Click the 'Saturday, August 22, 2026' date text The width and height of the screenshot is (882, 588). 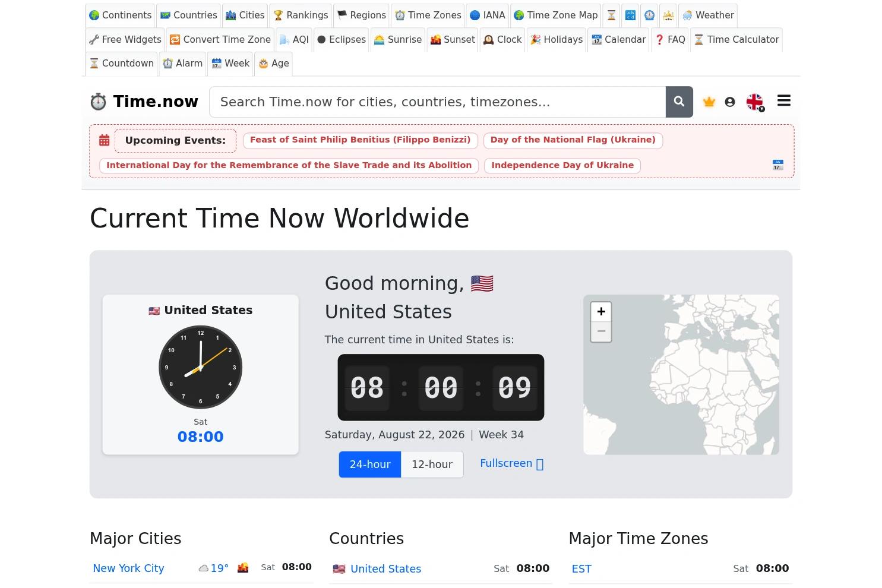(x=394, y=435)
